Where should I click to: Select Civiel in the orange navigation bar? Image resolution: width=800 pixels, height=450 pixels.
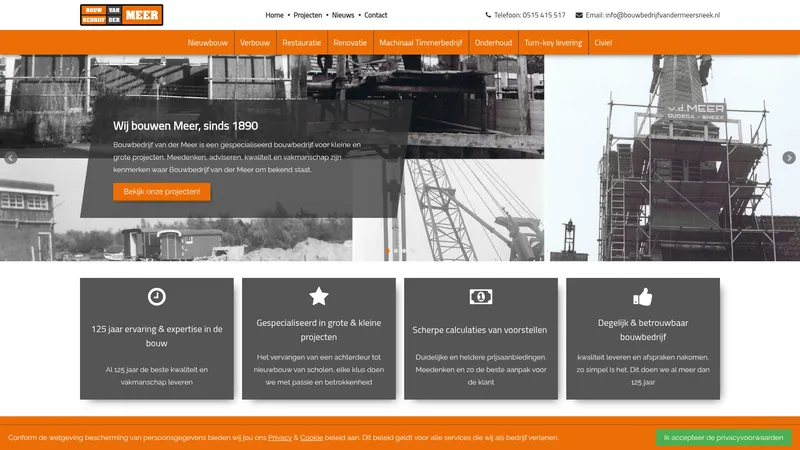point(603,43)
